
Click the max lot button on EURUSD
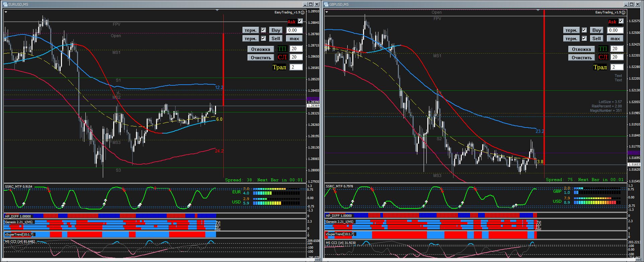click(294, 38)
